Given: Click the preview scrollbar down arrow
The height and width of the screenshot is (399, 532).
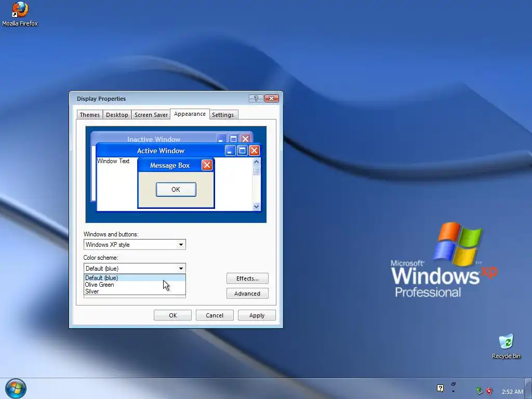Looking at the screenshot, I should [x=256, y=206].
